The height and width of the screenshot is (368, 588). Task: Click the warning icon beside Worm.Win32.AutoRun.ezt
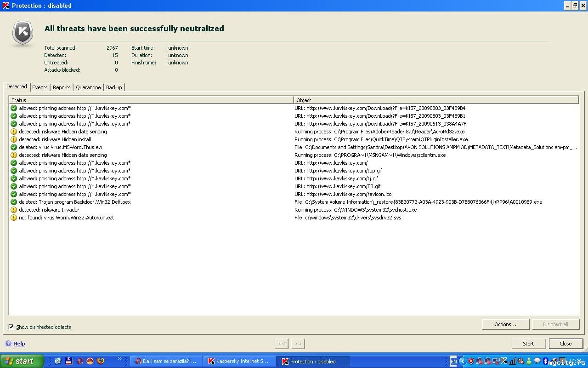tap(14, 218)
